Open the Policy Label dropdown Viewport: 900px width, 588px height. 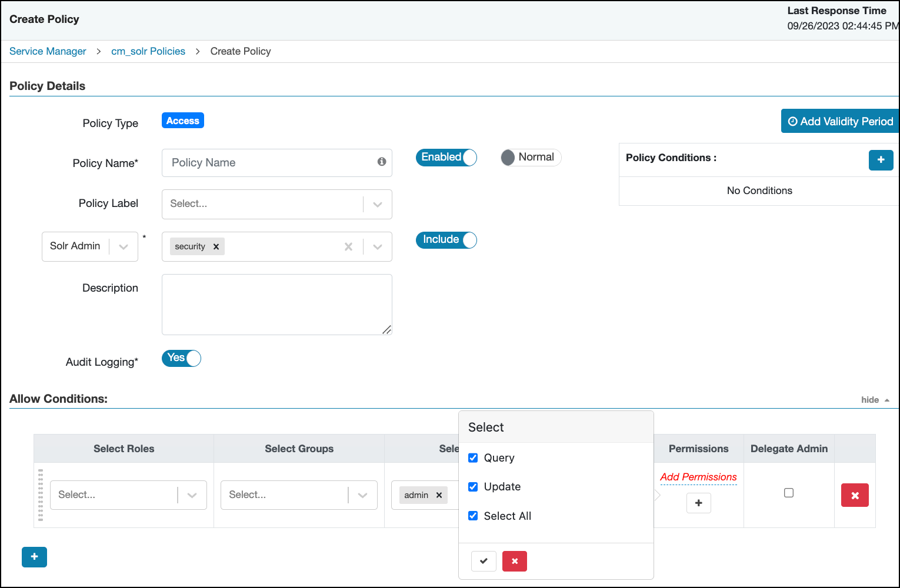tap(377, 204)
